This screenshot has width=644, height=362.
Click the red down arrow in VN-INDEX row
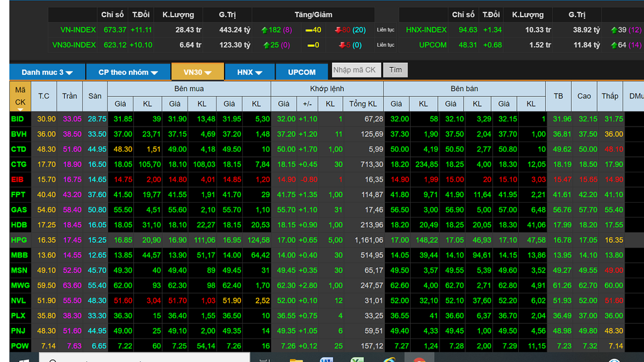pyautogui.click(x=338, y=30)
